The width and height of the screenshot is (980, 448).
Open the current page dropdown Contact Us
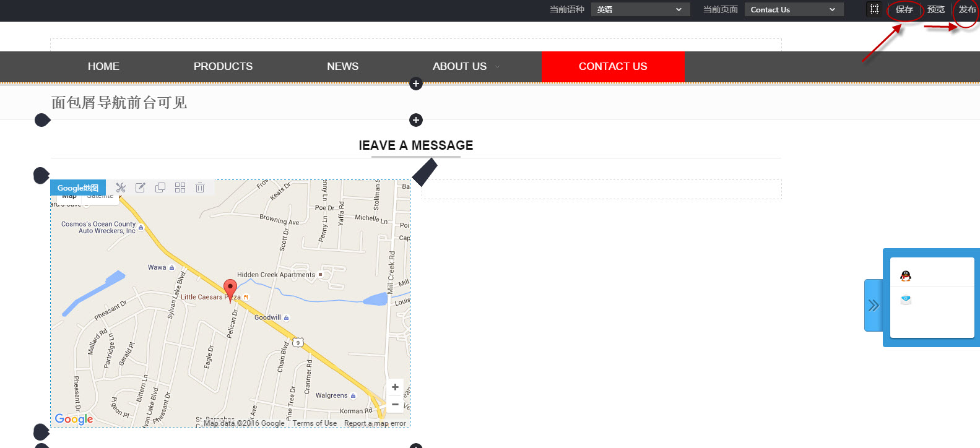coord(794,9)
